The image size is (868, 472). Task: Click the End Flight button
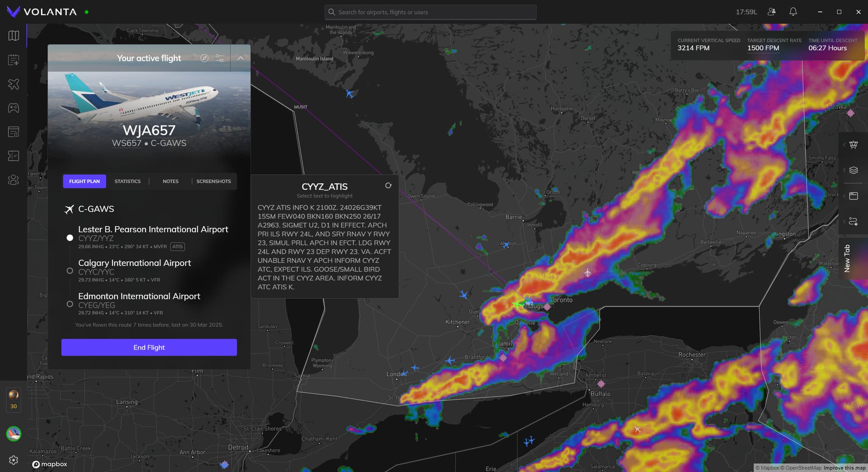tap(149, 348)
